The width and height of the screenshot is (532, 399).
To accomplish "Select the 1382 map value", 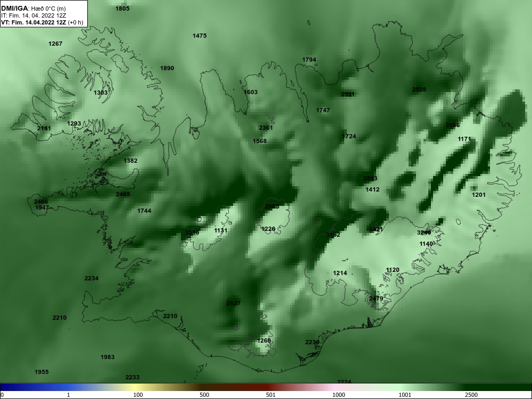I will click(x=130, y=161).
